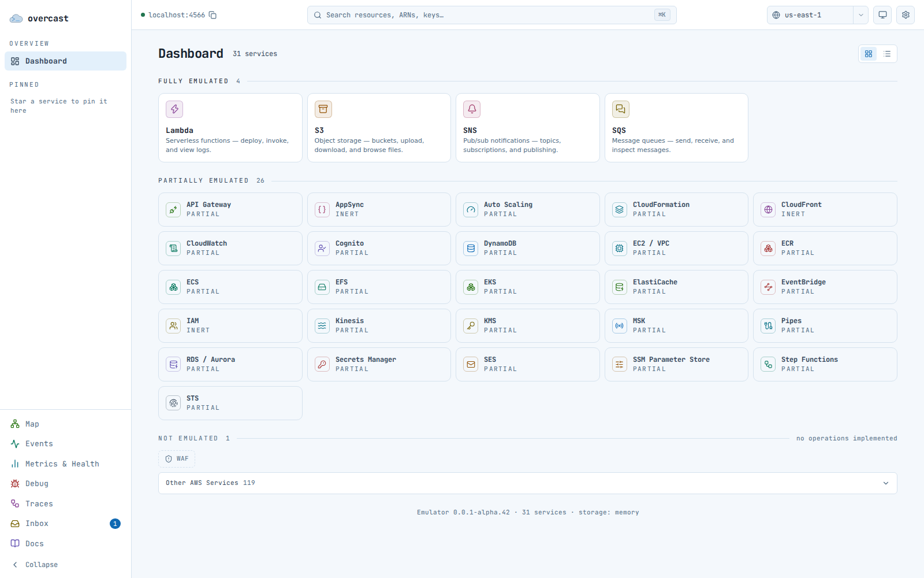The height and width of the screenshot is (578, 924).
Task: Expand Other AWS Services 119 section
Action: coord(527,483)
